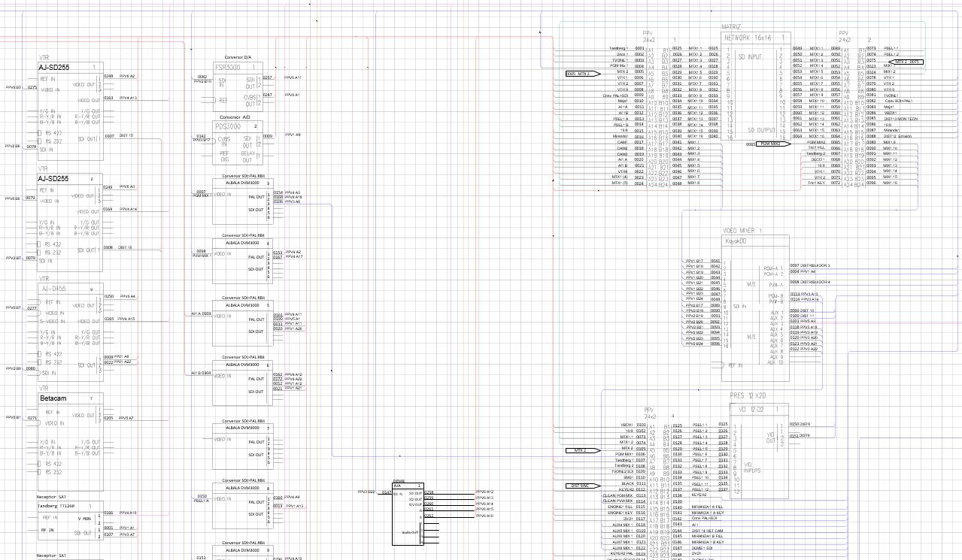
Task: Select the AJ-SD255 VTR unit 1 title
Action: pos(53,68)
